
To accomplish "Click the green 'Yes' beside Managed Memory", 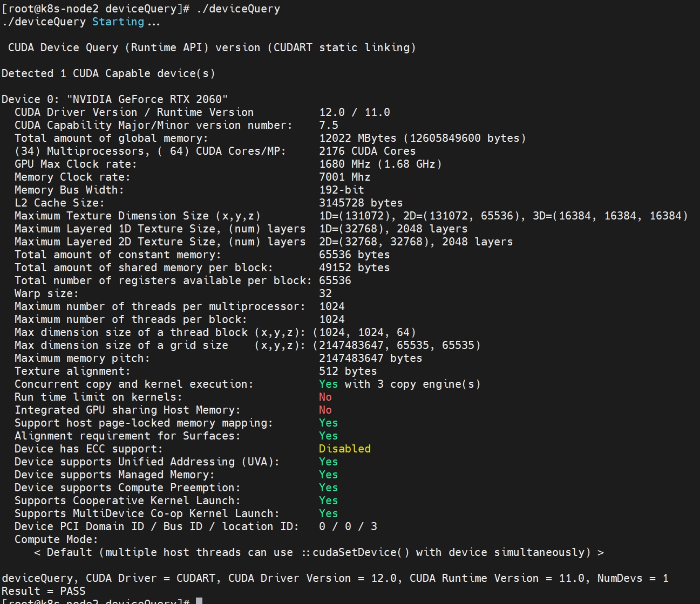I will (x=328, y=475).
